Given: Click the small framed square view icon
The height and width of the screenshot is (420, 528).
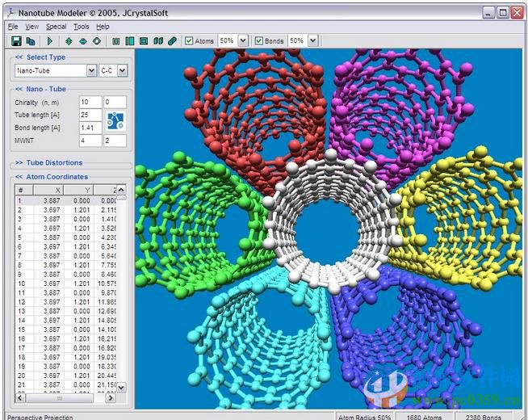Looking at the screenshot, I should click(115, 41).
